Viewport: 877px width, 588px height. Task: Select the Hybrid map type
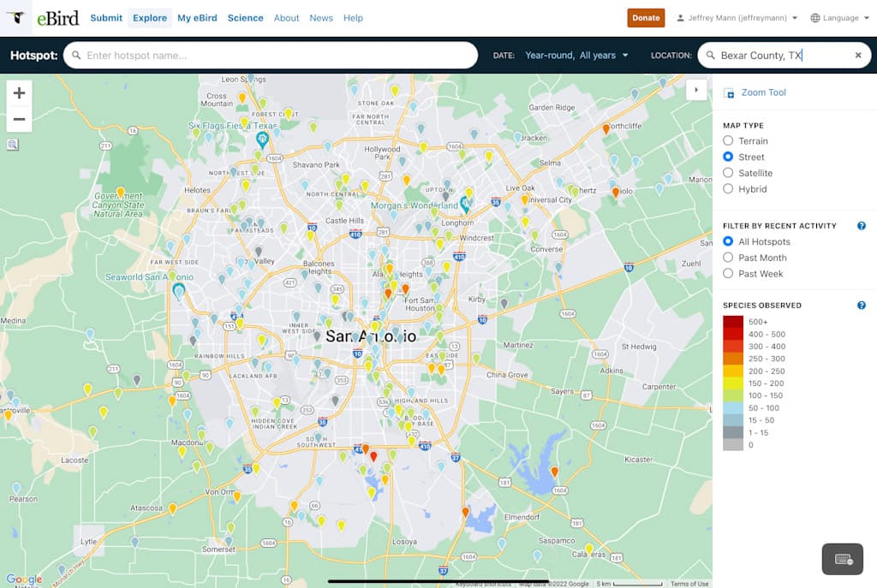[x=728, y=189]
